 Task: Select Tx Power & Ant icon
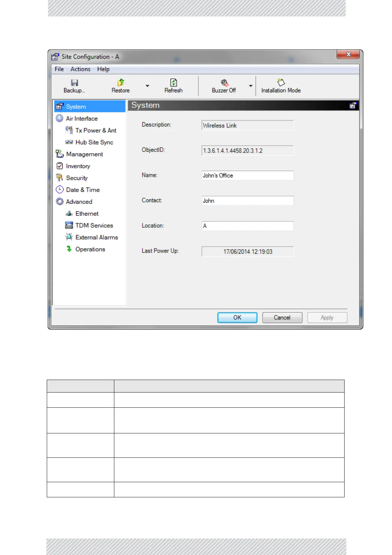(x=69, y=130)
